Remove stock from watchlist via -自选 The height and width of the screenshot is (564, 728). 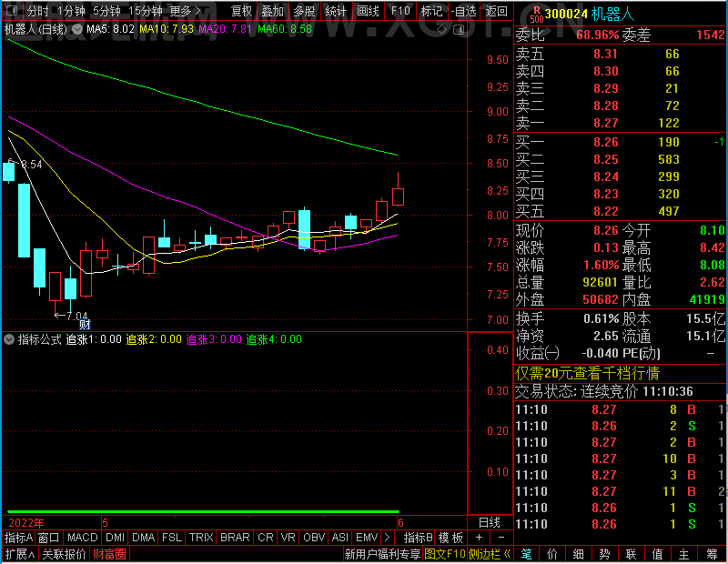pyautogui.click(x=464, y=11)
